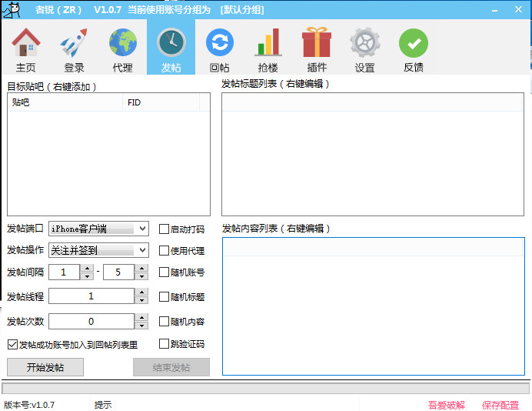The width and height of the screenshot is (532, 411).
Task: Focus the 发帖次数 input field
Action: point(91,321)
